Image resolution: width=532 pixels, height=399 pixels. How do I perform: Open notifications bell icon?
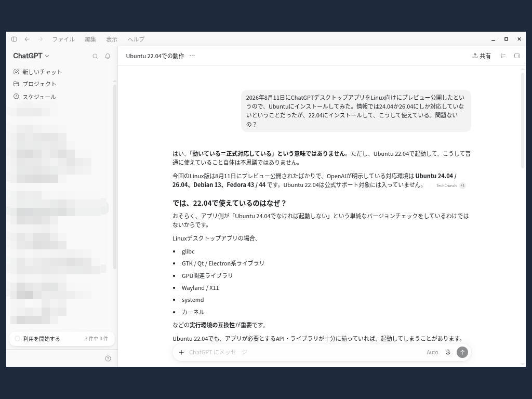click(x=108, y=56)
